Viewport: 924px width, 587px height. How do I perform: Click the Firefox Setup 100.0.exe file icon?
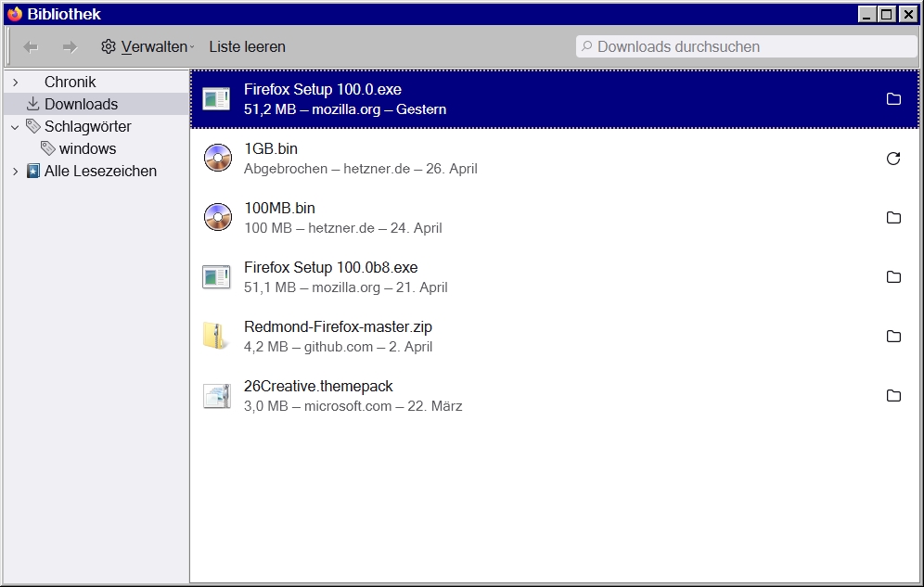pos(217,99)
